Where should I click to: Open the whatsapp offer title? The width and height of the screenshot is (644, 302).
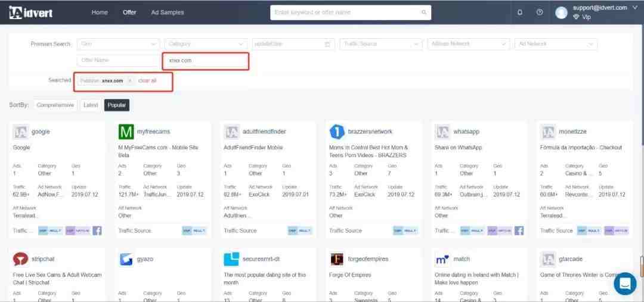466,132
